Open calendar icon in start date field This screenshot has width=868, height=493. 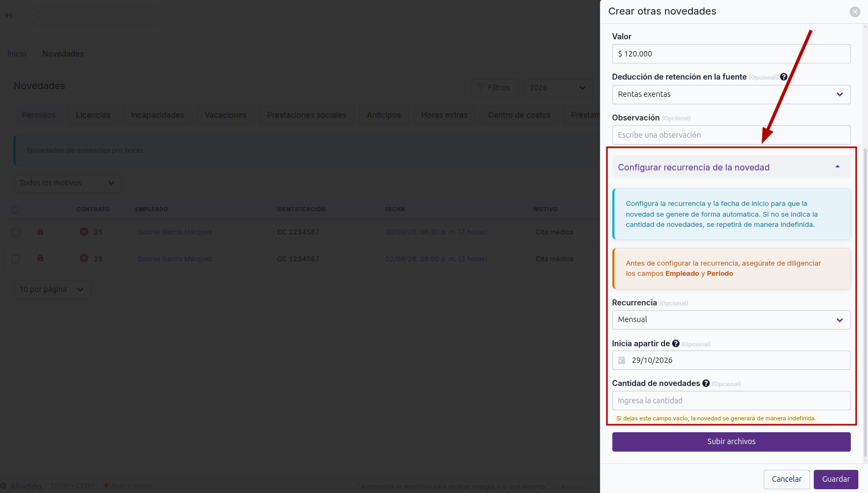[x=621, y=360]
